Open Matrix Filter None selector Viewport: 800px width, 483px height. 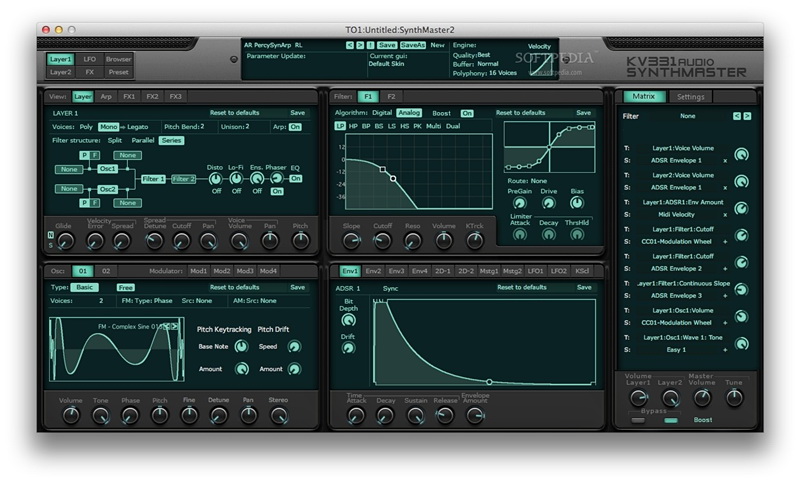point(687,116)
